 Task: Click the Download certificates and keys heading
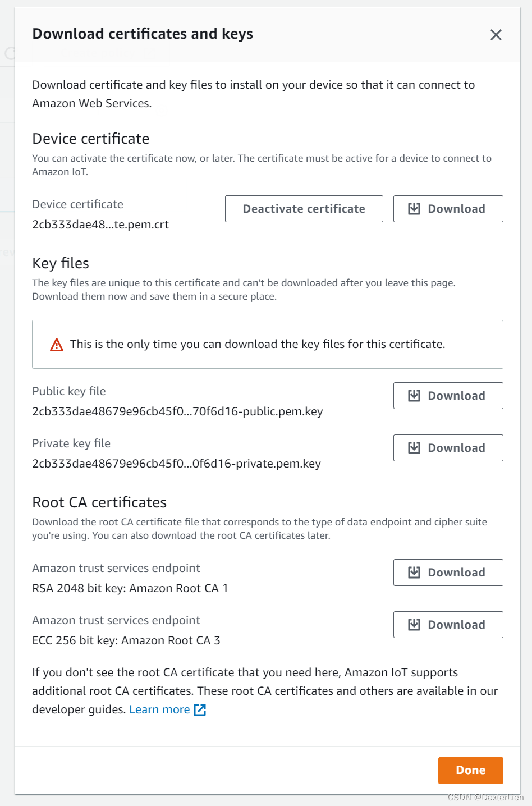click(x=143, y=34)
